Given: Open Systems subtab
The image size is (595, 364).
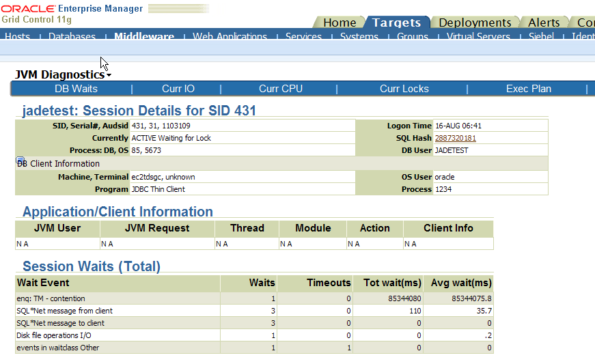Looking at the screenshot, I should pos(359,36).
